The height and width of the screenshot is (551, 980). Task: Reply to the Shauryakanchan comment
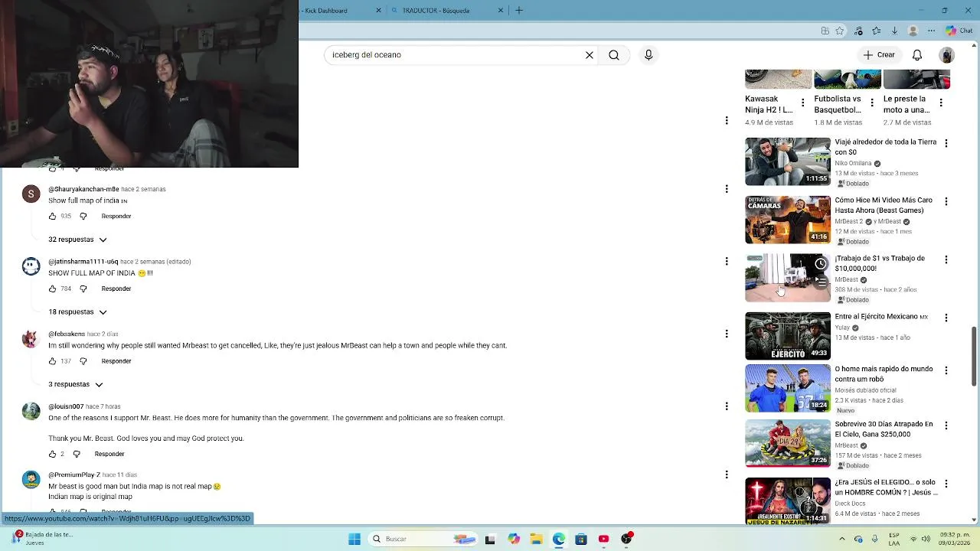(x=116, y=217)
